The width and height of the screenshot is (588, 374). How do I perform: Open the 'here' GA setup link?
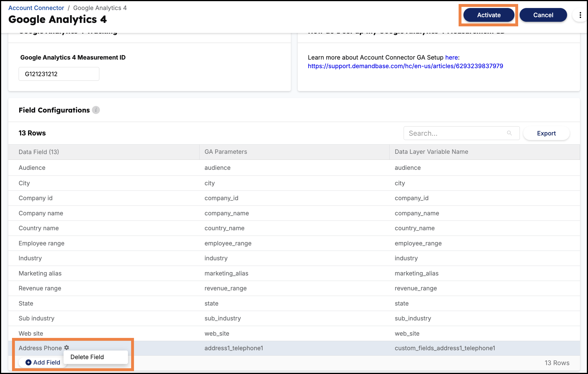click(x=451, y=58)
